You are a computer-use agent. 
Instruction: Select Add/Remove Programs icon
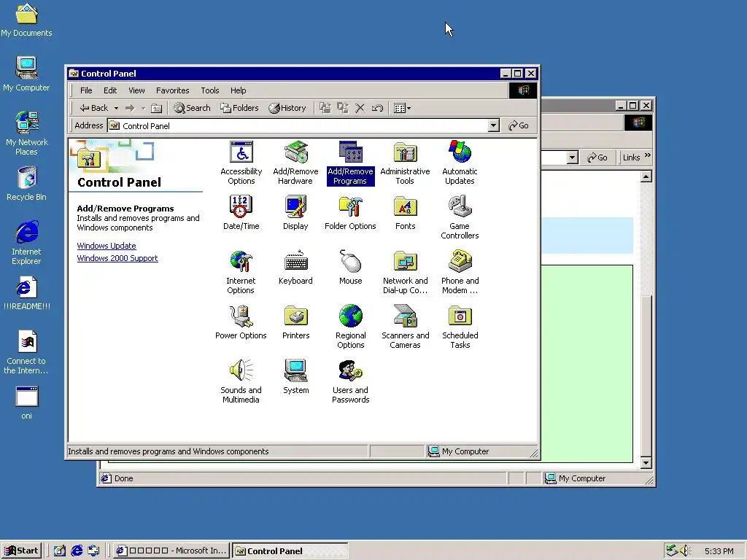[x=350, y=163]
